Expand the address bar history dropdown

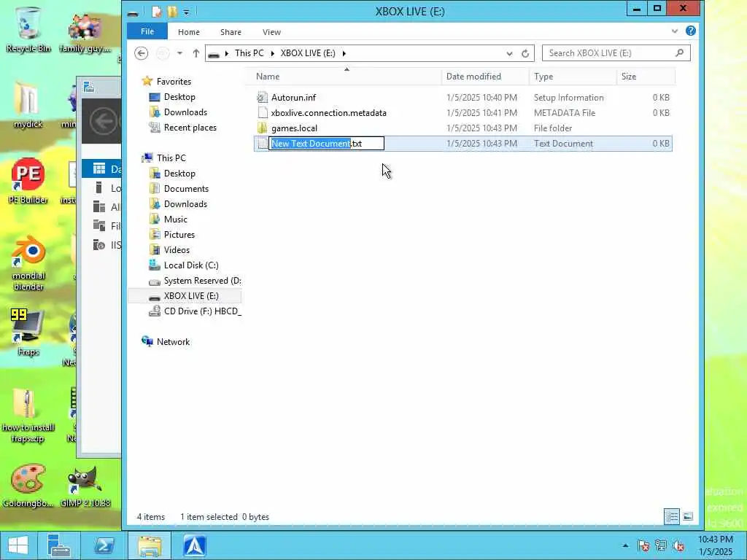tap(509, 53)
